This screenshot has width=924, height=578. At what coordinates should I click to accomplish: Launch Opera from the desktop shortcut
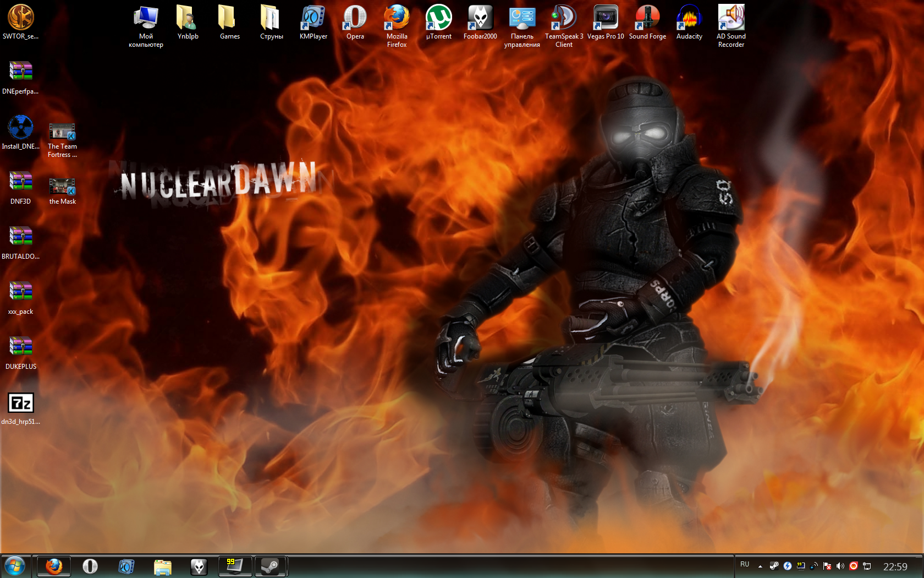(355, 22)
